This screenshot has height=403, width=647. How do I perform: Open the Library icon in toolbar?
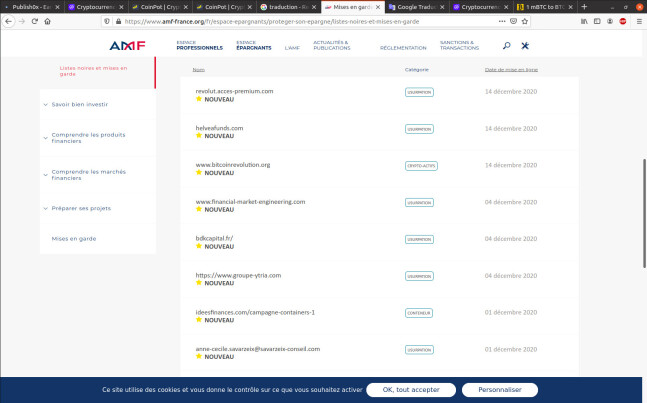point(584,21)
